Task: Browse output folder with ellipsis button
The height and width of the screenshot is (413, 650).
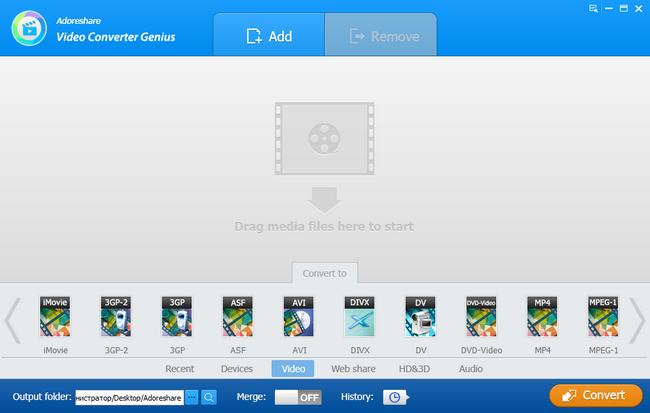Action: (x=192, y=397)
